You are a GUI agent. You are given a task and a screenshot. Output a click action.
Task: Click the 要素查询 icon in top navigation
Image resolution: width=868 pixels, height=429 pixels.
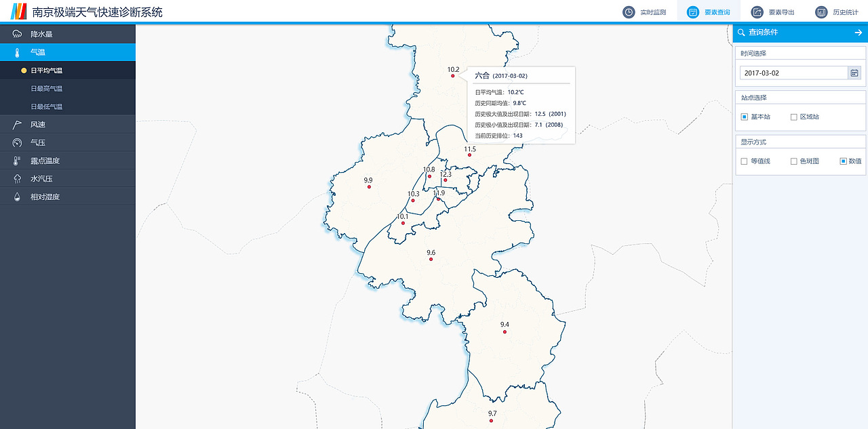693,12
